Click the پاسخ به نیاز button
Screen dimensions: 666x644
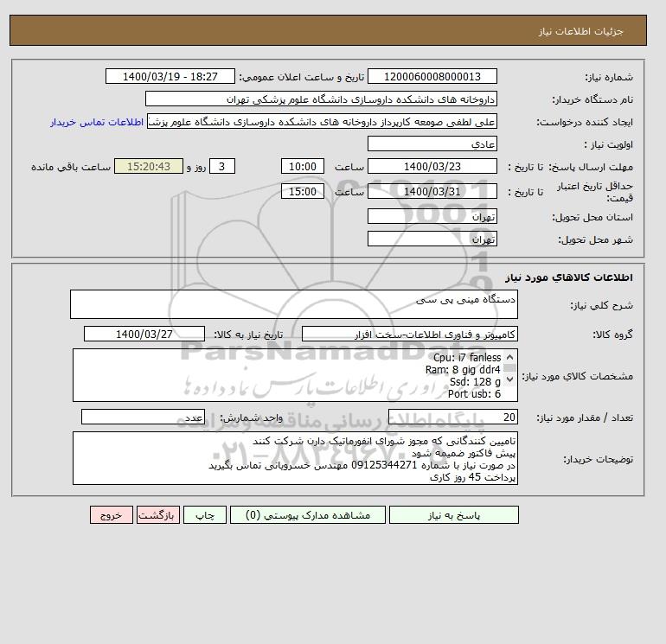coord(453,515)
